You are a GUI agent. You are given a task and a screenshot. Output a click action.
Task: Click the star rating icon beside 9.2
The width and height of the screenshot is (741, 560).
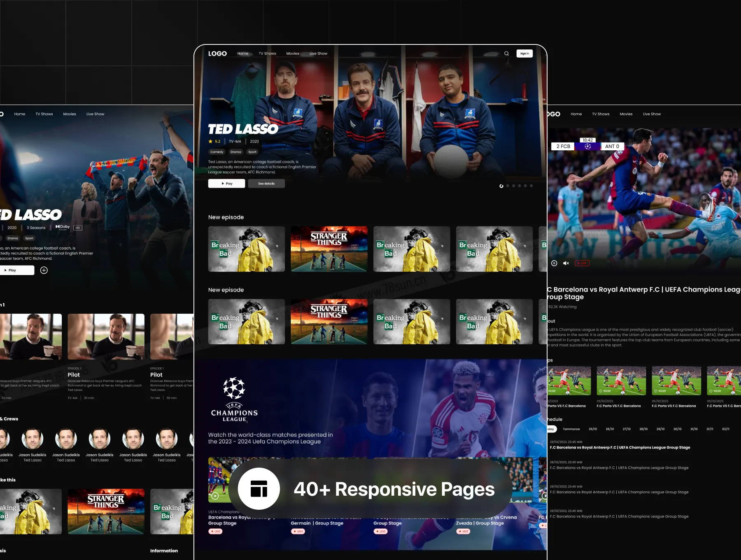tap(211, 142)
